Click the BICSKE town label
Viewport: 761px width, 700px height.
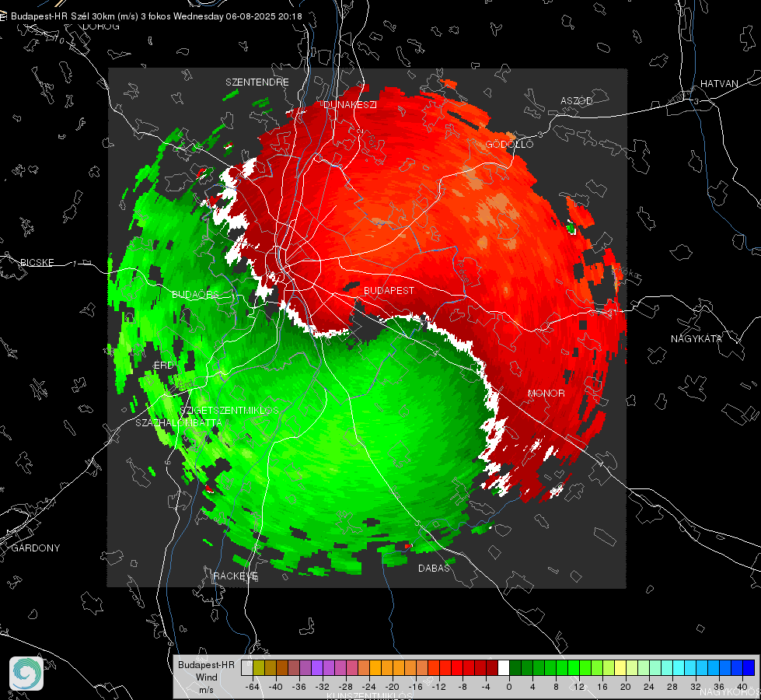pyautogui.click(x=37, y=263)
